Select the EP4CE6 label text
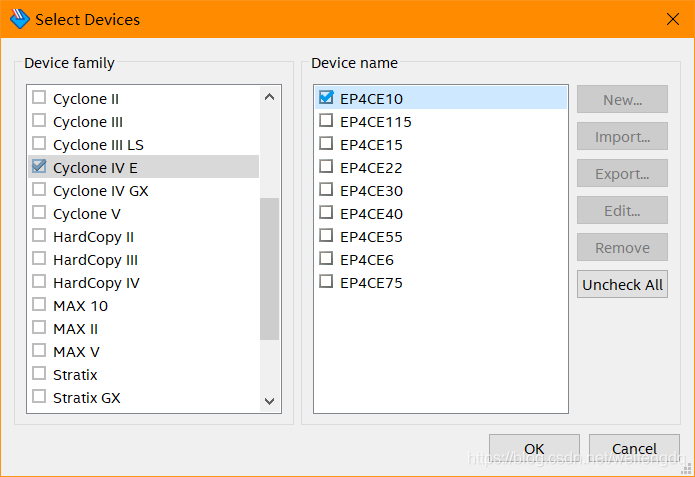 point(367,260)
